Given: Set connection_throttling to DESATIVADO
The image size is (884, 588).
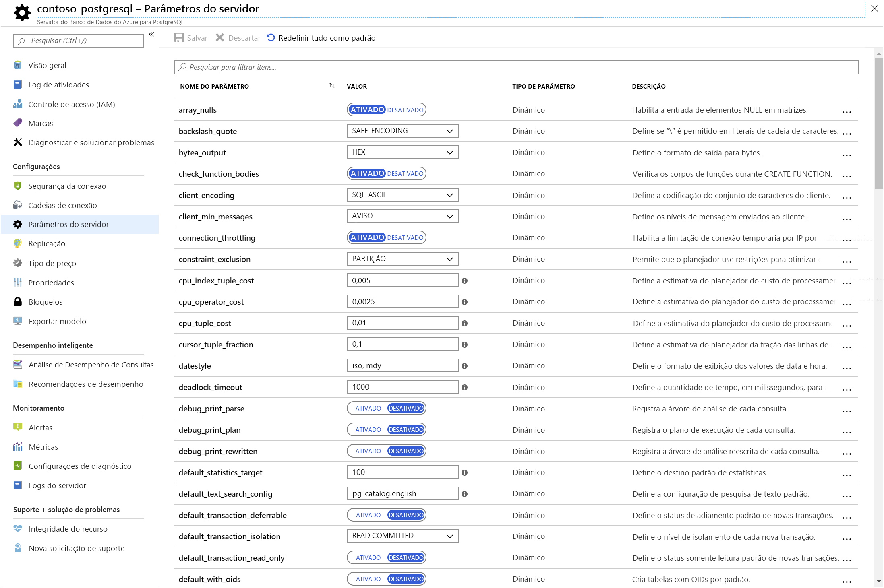Looking at the screenshot, I should [405, 238].
